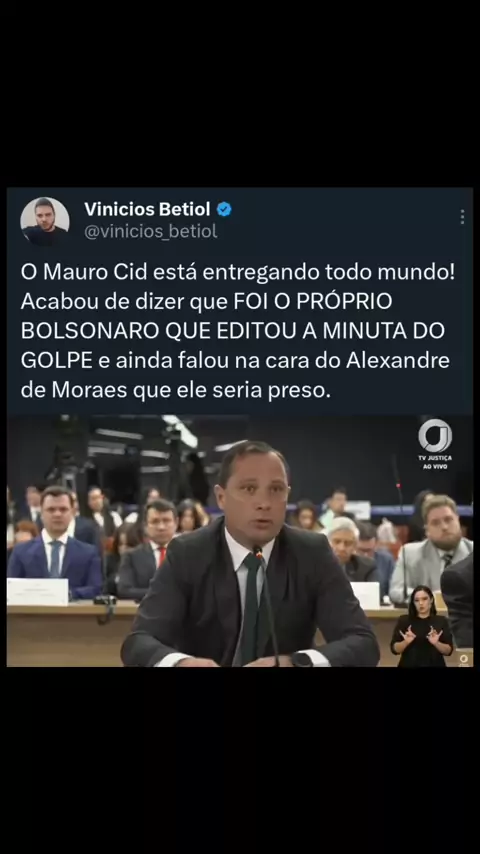Image resolution: width=480 pixels, height=854 pixels.
Task: Click the man in blue suit on left
Action: coord(54,544)
